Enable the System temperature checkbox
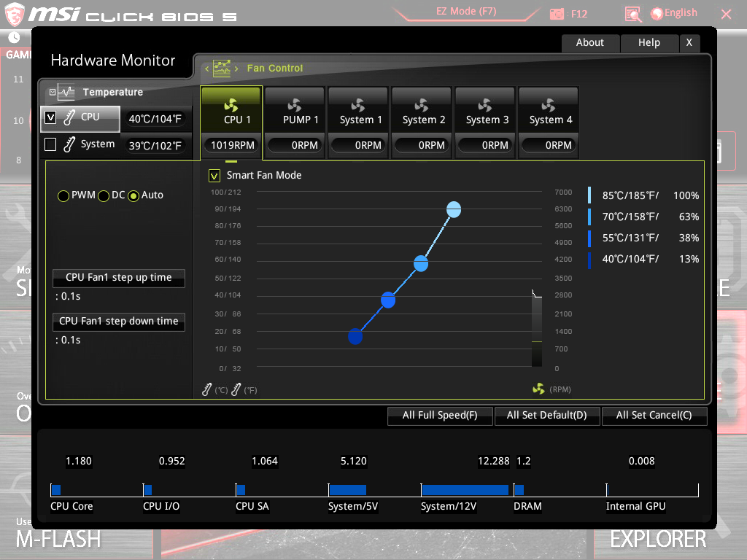Image resolution: width=747 pixels, height=560 pixels. 50,144
